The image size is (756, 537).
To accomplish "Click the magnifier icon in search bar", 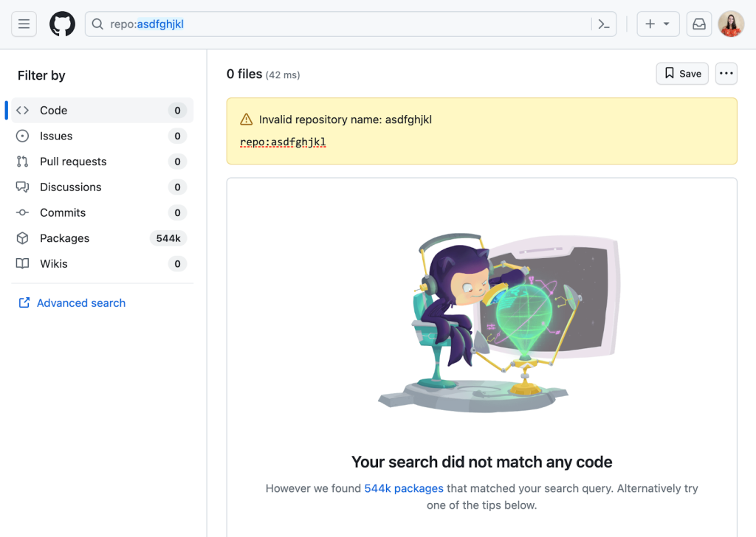I will click(97, 24).
